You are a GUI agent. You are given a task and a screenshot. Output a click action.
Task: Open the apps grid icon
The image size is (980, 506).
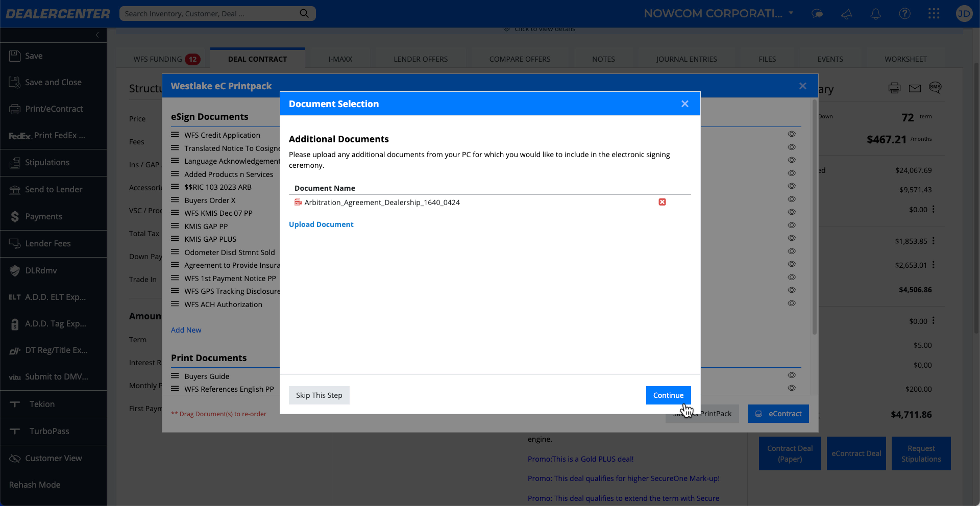tap(934, 14)
